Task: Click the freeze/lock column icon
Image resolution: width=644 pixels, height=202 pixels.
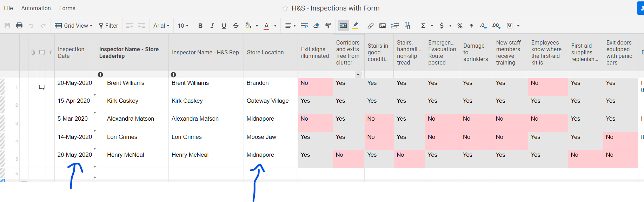Action: click(407, 26)
